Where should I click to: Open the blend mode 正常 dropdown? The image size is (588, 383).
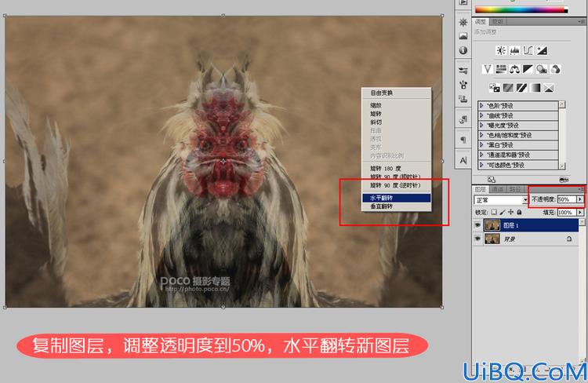click(x=500, y=200)
